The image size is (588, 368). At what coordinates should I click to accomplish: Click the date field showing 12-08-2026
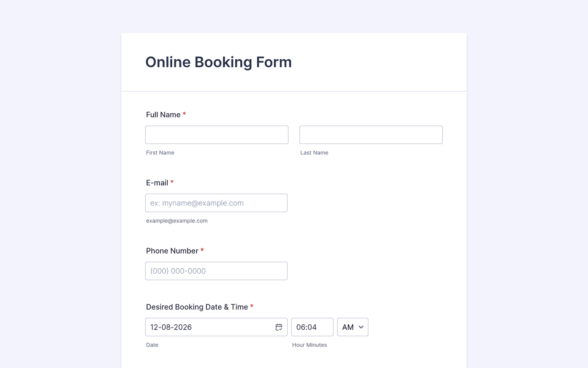click(x=216, y=327)
